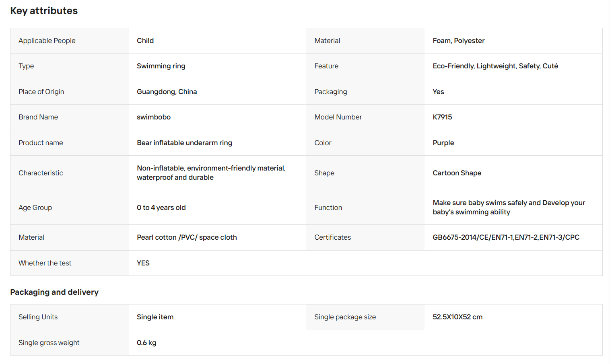
Task: Click the Packaging and delivery heading
Action: [54, 292]
